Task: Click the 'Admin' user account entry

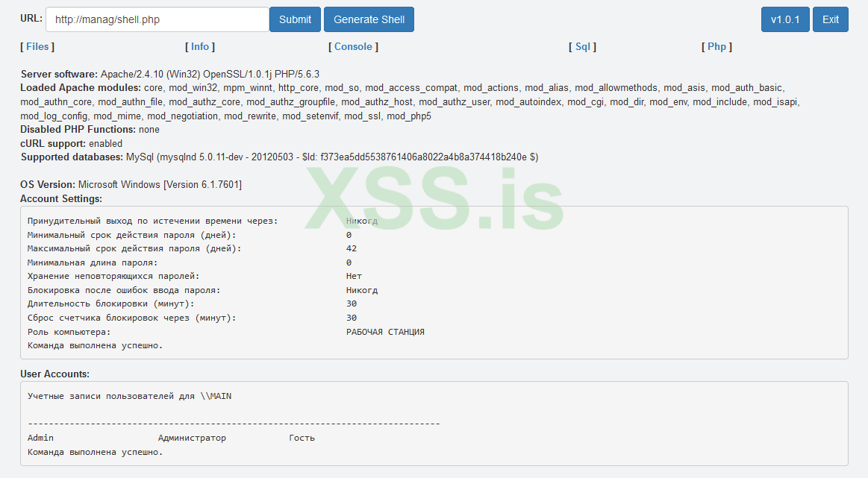Action: 40,438
